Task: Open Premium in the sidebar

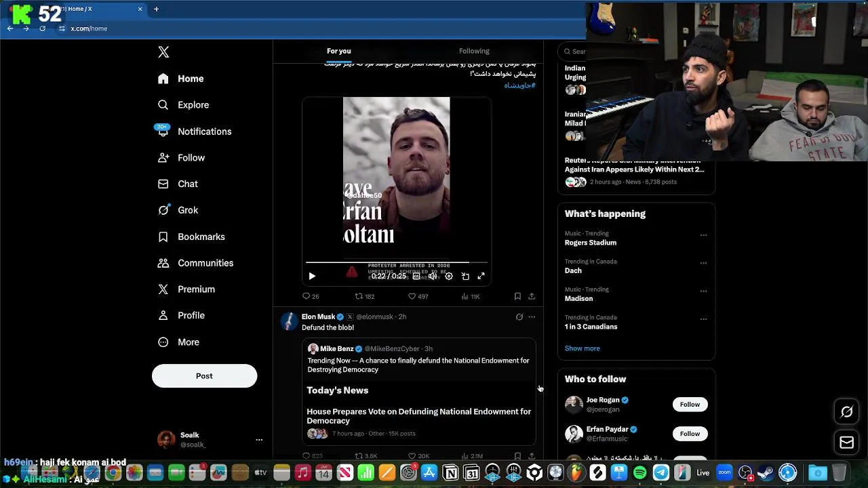Action: pyautogui.click(x=186, y=289)
